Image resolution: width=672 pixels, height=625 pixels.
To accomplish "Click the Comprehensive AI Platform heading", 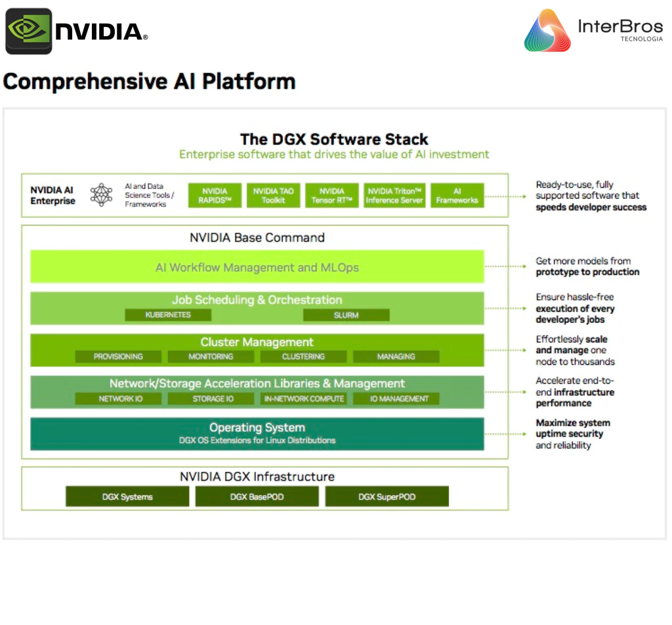I will (x=150, y=81).
